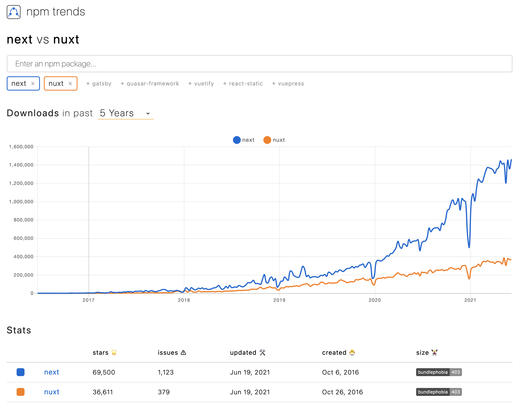Remove the next package tag
The image size is (524, 420).
click(33, 83)
